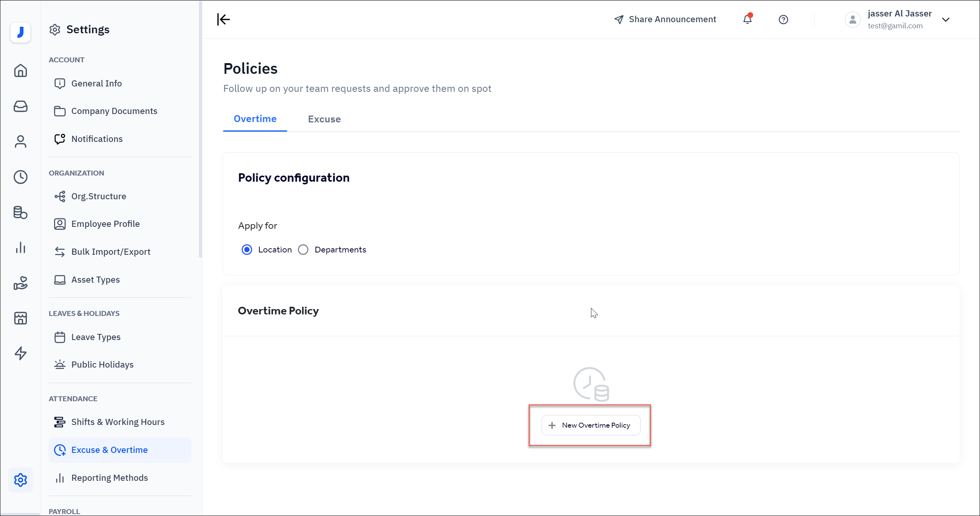980x516 pixels.
Task: Switch to the Overtime tab
Action: coord(255,119)
